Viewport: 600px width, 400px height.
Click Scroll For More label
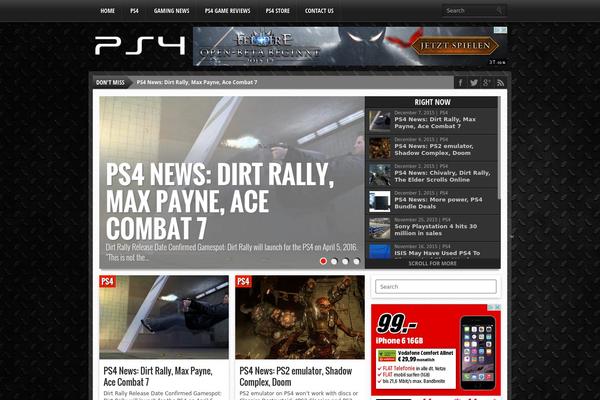(x=432, y=263)
